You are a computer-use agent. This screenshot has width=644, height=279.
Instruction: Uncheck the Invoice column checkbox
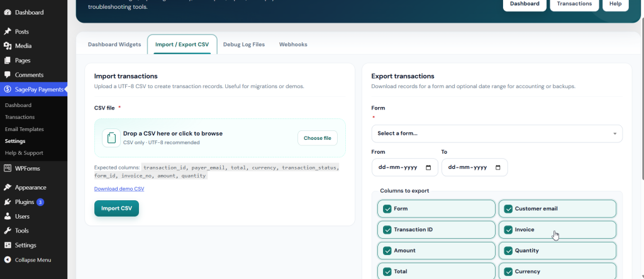(x=508, y=230)
